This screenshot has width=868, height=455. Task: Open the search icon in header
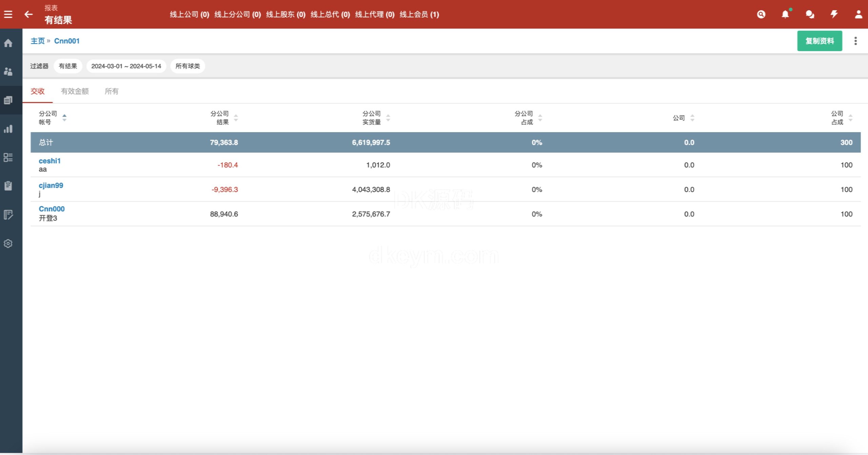761,14
